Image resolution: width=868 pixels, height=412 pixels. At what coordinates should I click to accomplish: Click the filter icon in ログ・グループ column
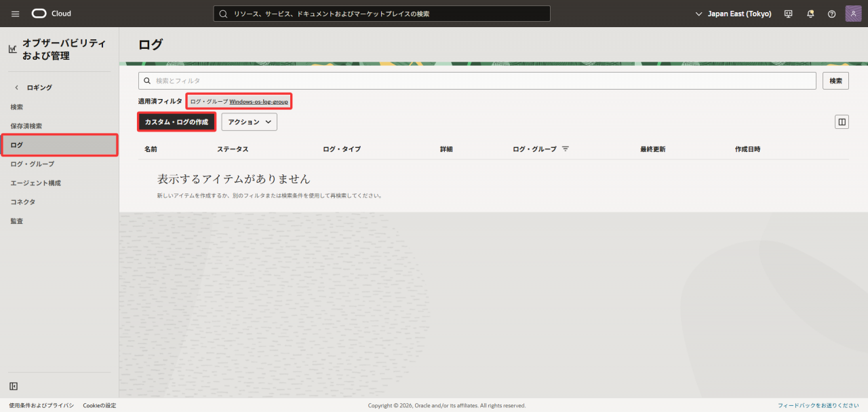click(x=565, y=149)
